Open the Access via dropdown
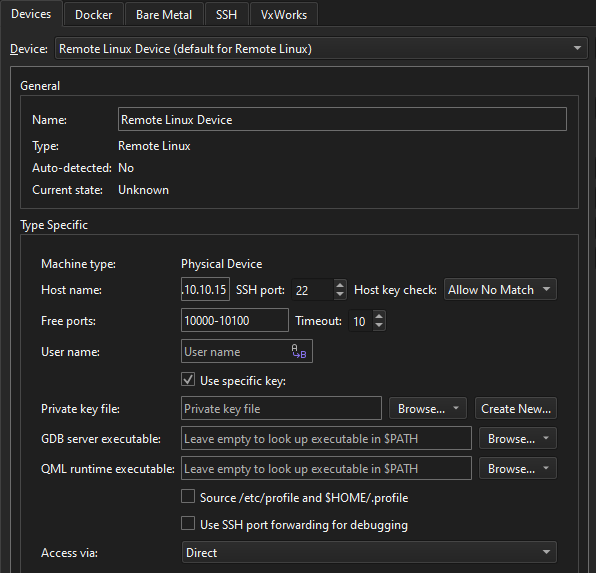Viewport: 596px width, 573px height. [x=369, y=552]
